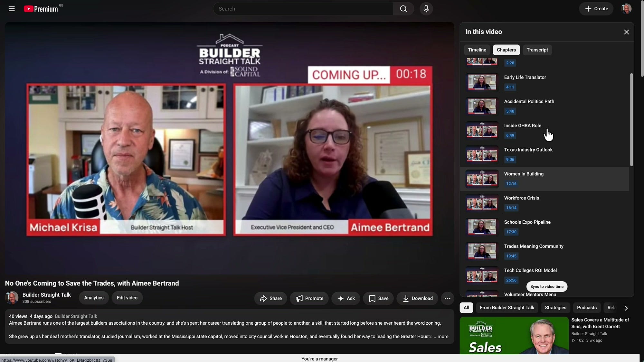Switch to the Timeline tab
The height and width of the screenshot is (362, 644).
pyautogui.click(x=477, y=50)
